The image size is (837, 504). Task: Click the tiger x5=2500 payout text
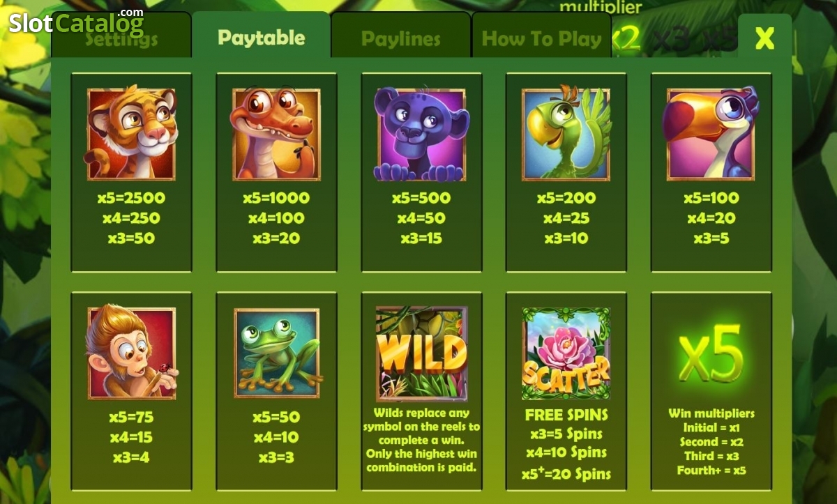(x=131, y=198)
